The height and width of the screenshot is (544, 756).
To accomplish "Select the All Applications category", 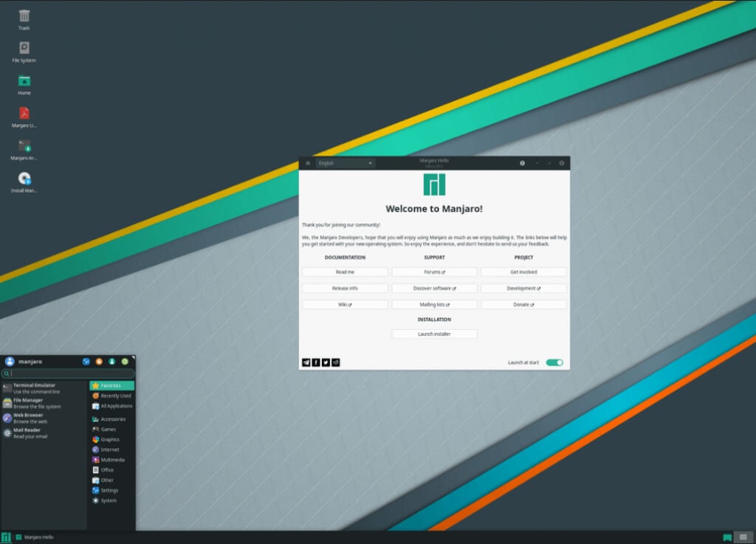I will click(x=112, y=406).
